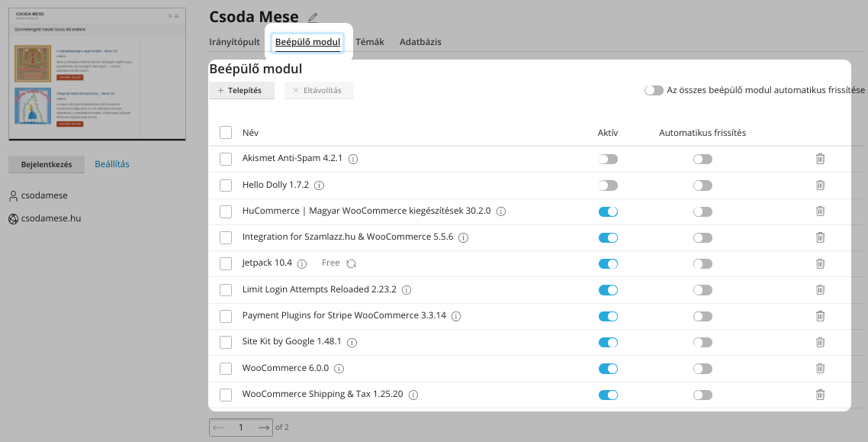Delete Hello Dolly via trash icon
Image resolution: width=868 pixels, height=442 pixels.
[821, 185]
